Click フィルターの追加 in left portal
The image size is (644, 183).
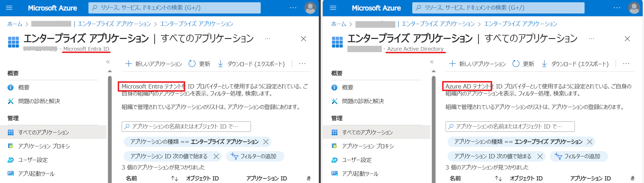(255, 156)
